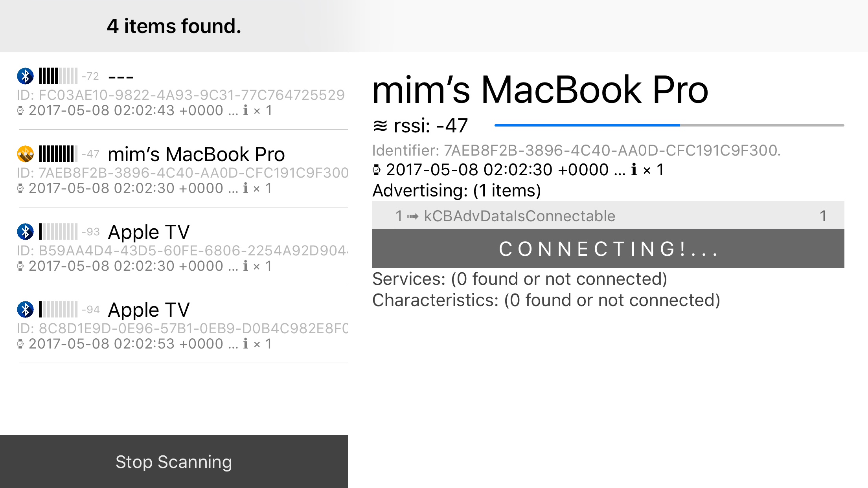This screenshot has width=868, height=488.
Task: Click the arrow icon before kCBAdvDataIsConnectable
Action: click(413, 216)
